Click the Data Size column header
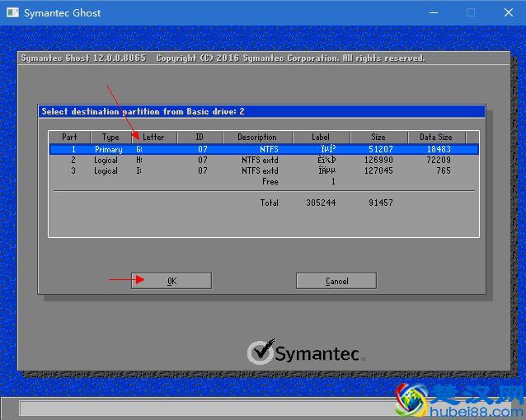526x420 pixels. click(x=436, y=138)
